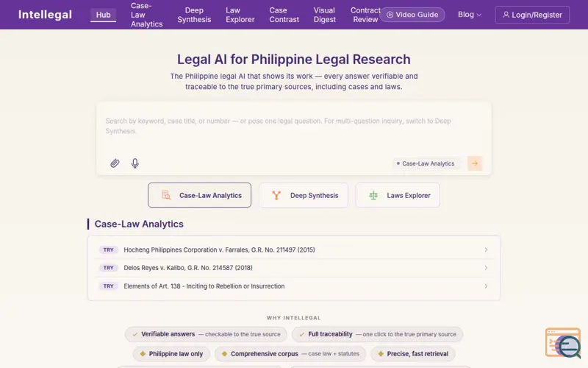Image resolution: width=588 pixels, height=368 pixels.
Task: Submit search with the orange arrow button
Action: pyautogui.click(x=475, y=163)
